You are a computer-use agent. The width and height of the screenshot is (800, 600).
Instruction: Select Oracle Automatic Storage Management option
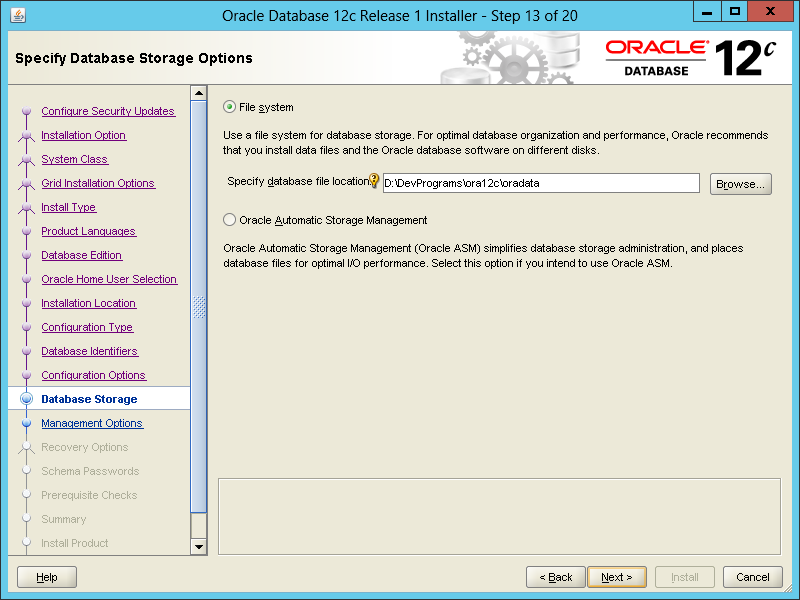tap(230, 220)
